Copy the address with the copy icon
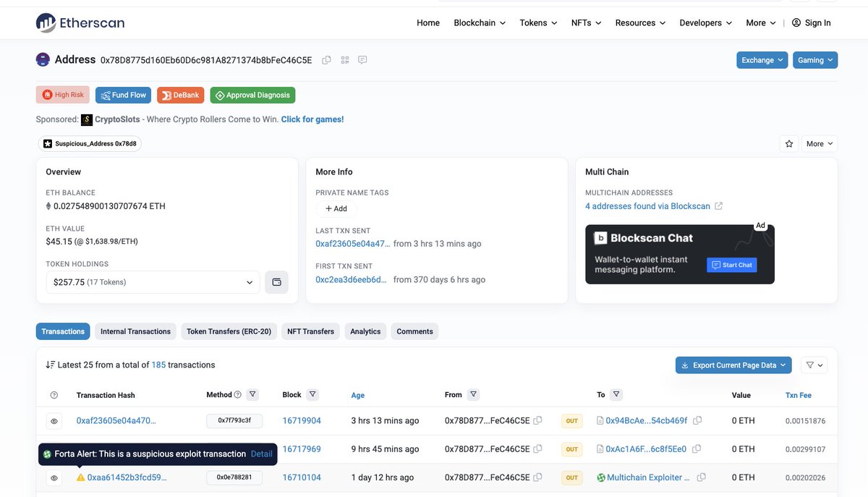The height and width of the screenshot is (497, 868). pyautogui.click(x=327, y=60)
